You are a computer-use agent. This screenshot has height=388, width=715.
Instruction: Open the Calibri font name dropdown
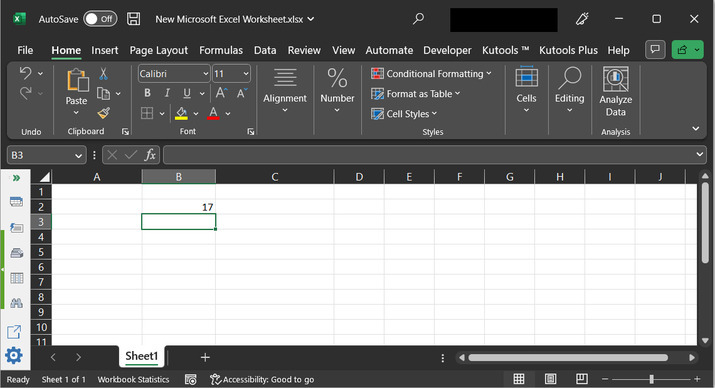[x=174, y=74]
